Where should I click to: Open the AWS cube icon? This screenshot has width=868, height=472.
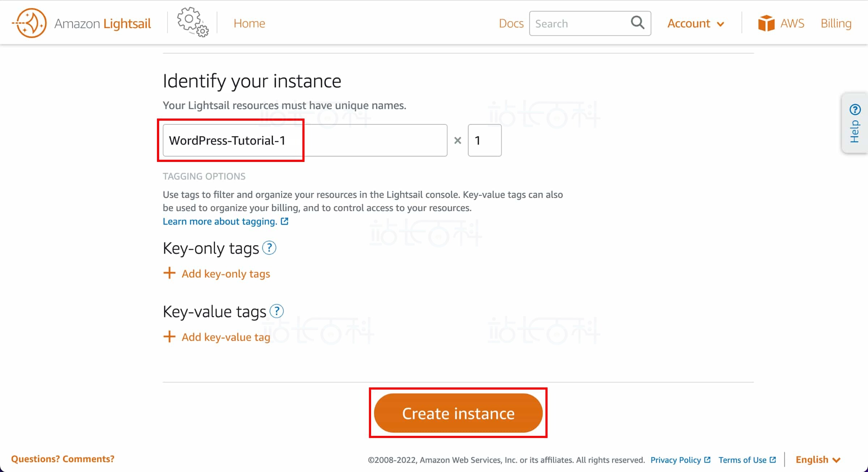pos(766,23)
